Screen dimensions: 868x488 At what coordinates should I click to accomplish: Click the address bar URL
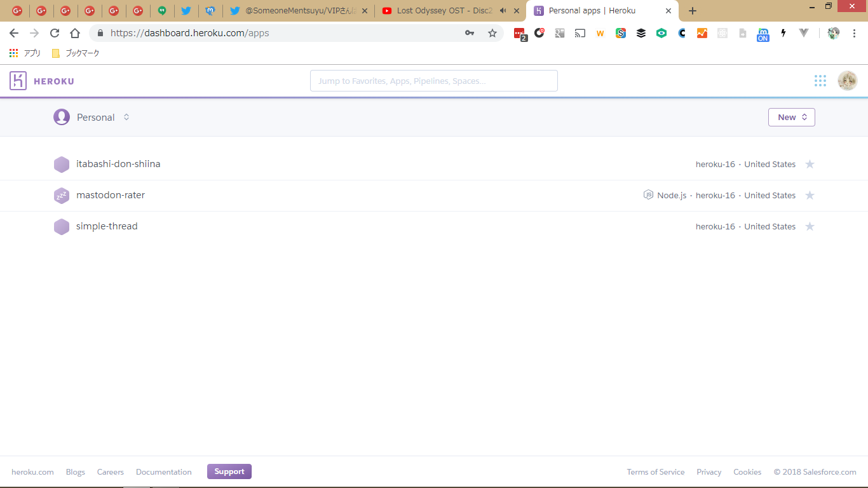[190, 33]
